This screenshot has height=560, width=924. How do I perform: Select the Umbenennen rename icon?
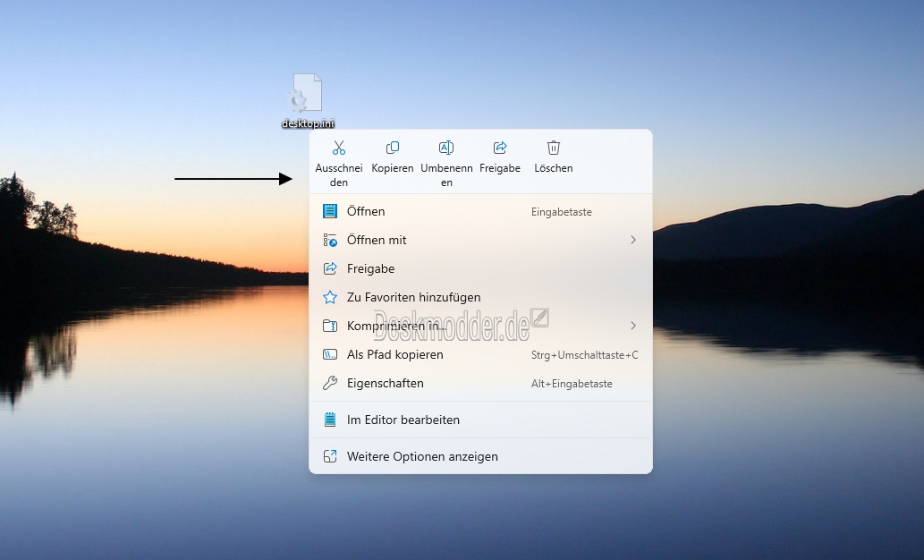(446, 148)
